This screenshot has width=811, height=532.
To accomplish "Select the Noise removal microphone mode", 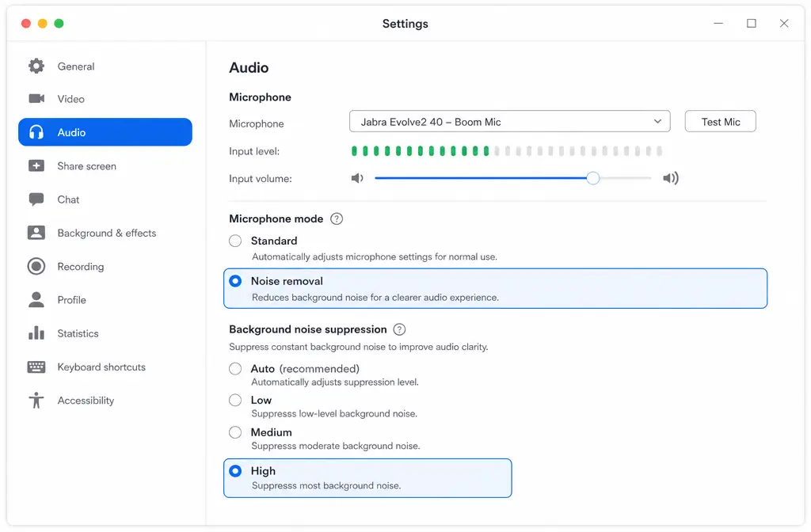I will [235, 281].
